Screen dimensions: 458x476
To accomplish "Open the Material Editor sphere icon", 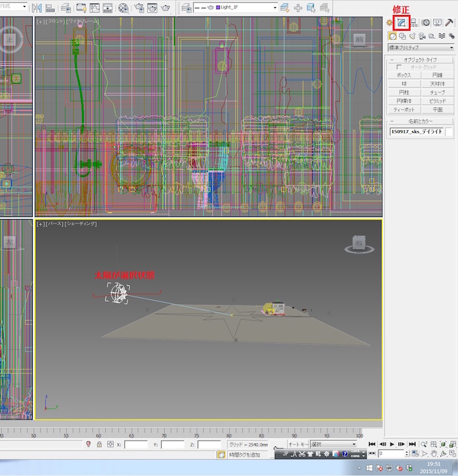I will coord(124,8).
